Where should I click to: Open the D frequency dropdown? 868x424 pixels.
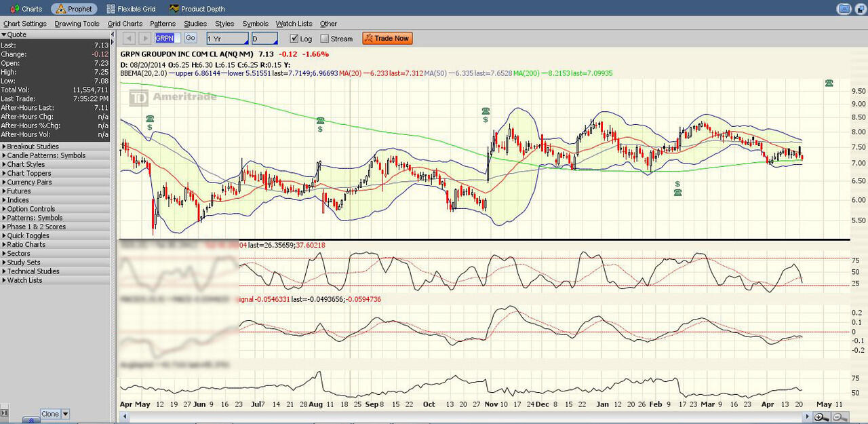(264, 39)
